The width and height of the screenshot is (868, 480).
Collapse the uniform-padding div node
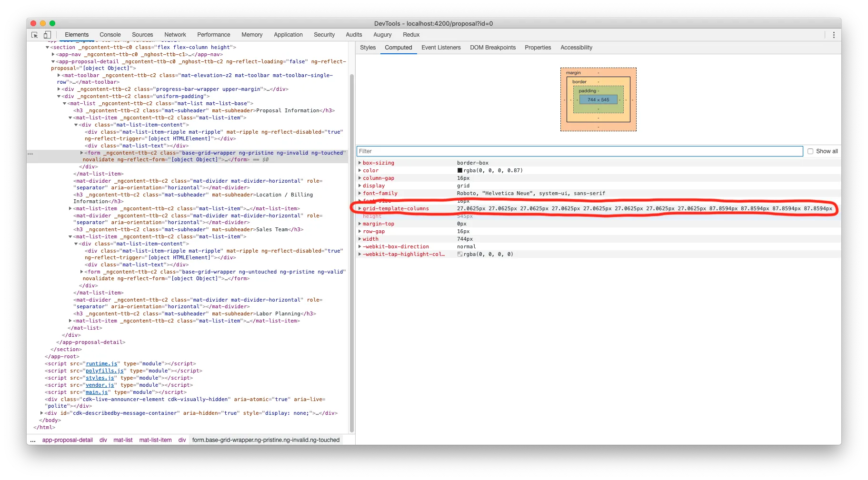[59, 96]
